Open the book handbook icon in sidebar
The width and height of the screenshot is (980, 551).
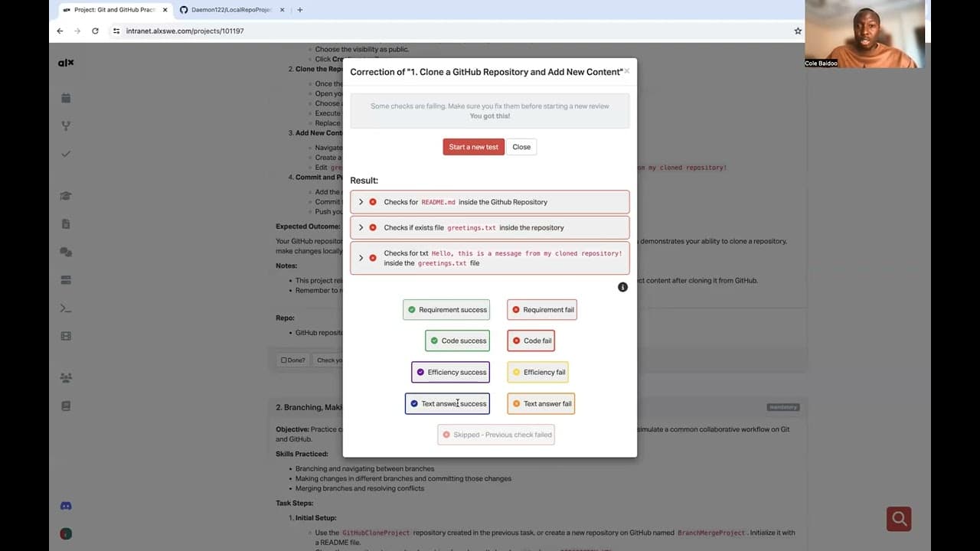pos(66,406)
